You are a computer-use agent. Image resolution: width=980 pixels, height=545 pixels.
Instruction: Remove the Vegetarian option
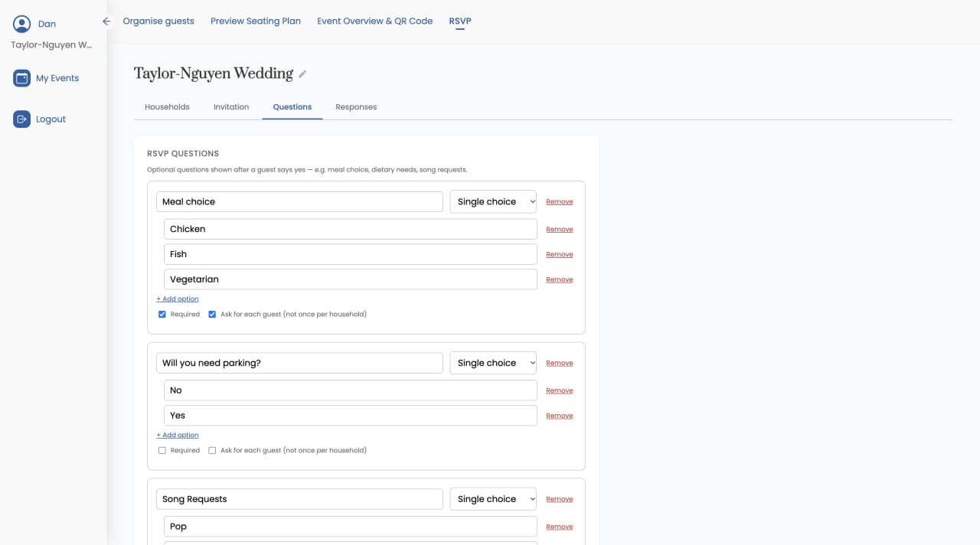559,280
